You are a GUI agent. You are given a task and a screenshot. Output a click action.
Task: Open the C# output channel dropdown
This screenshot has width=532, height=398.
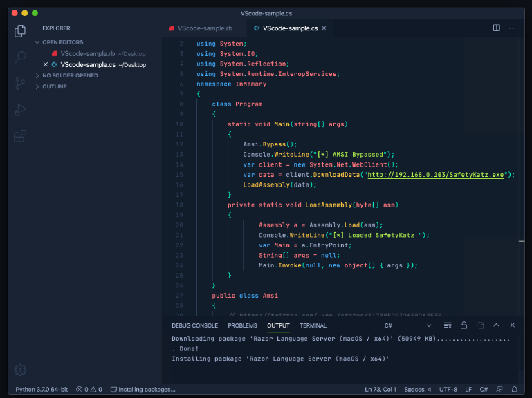tap(408, 325)
